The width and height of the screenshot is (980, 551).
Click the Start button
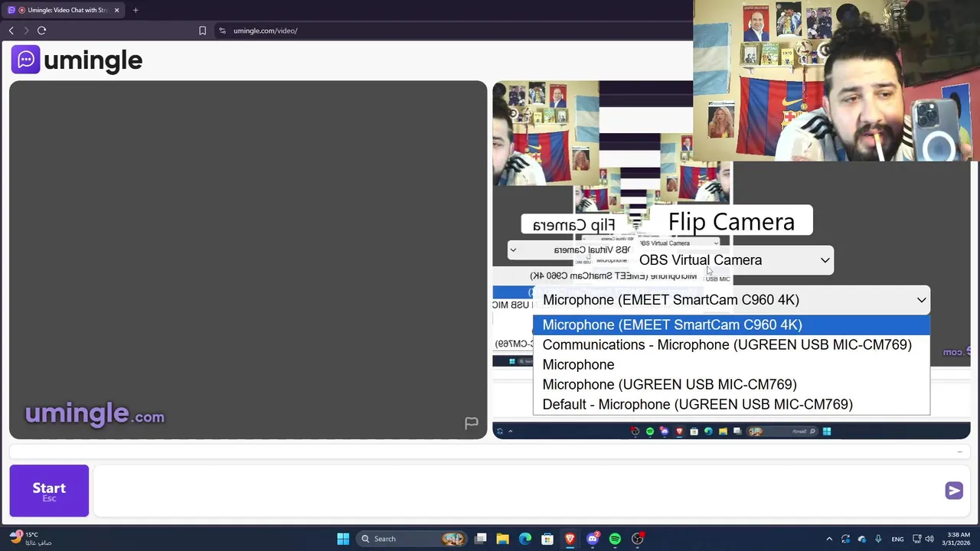(x=49, y=491)
